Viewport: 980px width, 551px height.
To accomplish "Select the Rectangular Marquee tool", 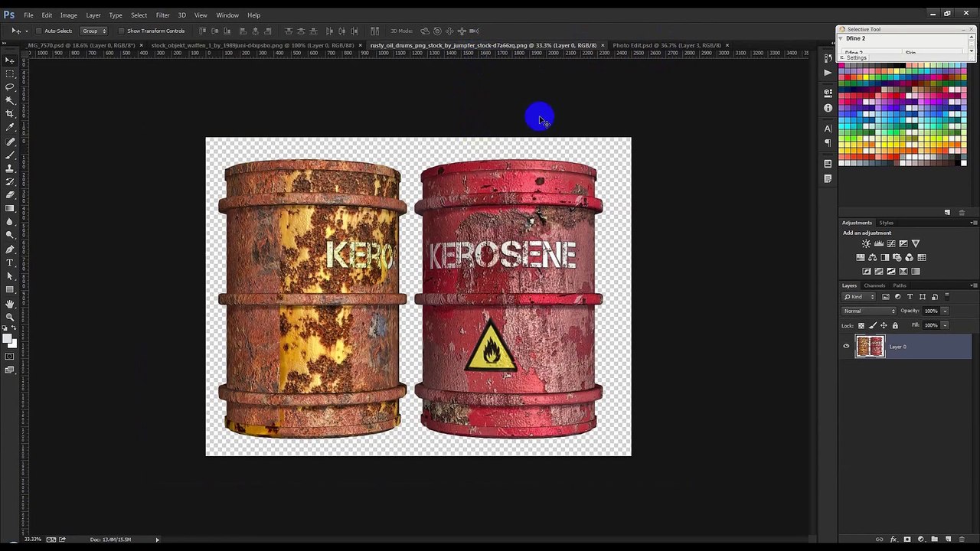I will tap(10, 73).
